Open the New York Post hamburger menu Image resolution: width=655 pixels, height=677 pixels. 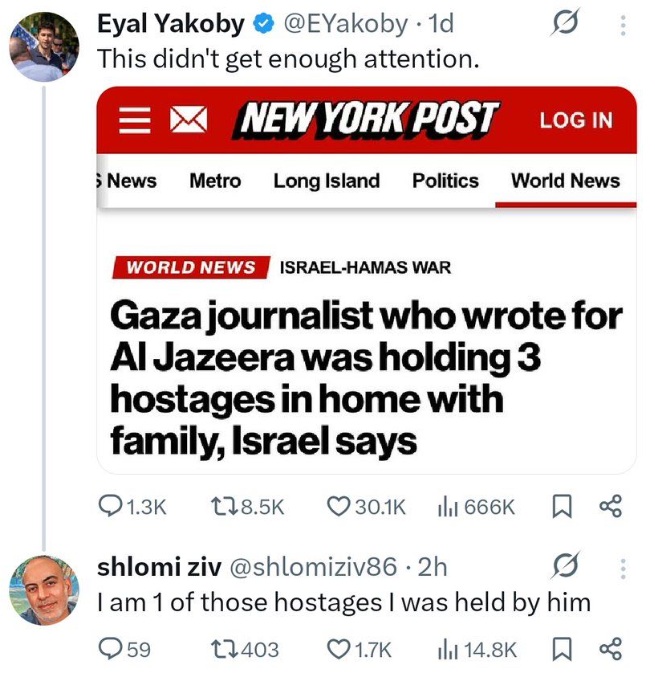(133, 121)
